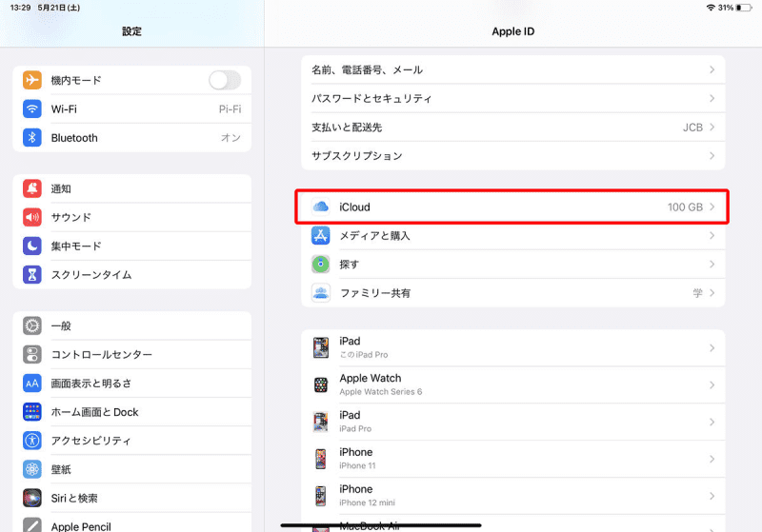762x532 pixels.
Task: Open コントロールセンター label in sidebar
Action: coord(102,355)
